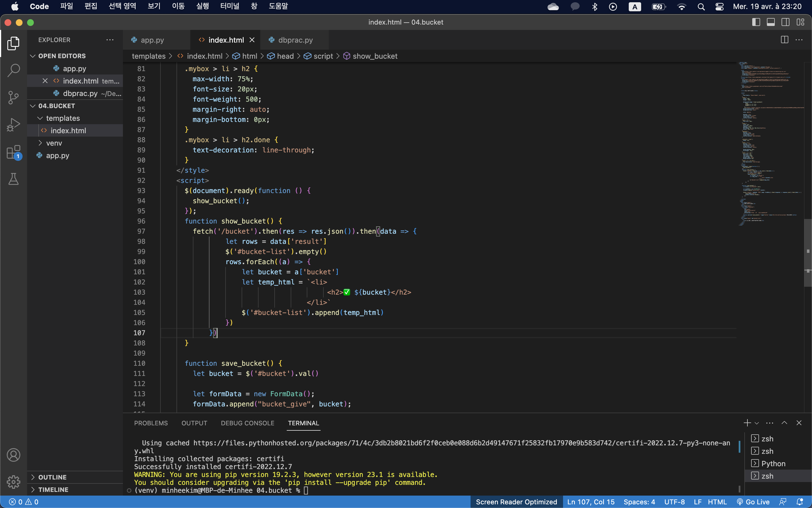Go to line via Ln 107, Col 15
The image size is (812, 508).
click(x=591, y=502)
